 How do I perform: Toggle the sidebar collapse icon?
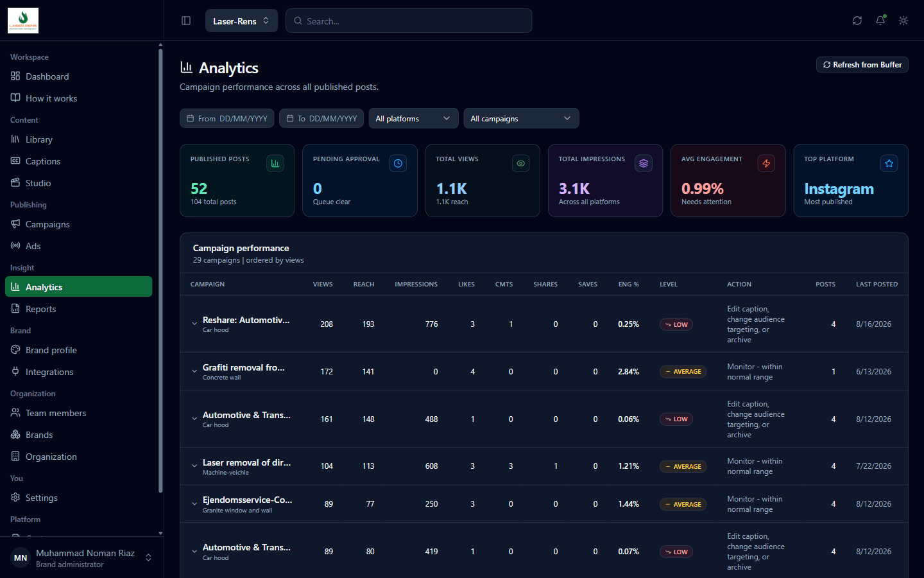coord(186,21)
